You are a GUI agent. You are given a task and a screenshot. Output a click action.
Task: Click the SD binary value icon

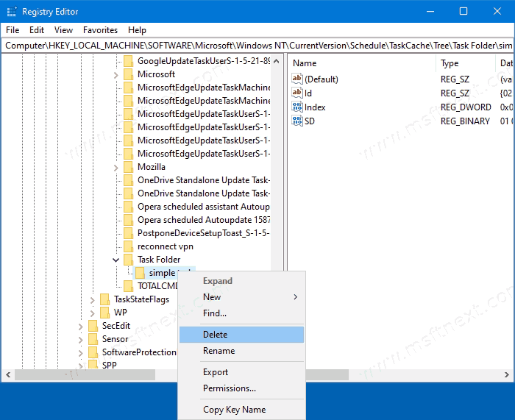pyautogui.click(x=297, y=121)
